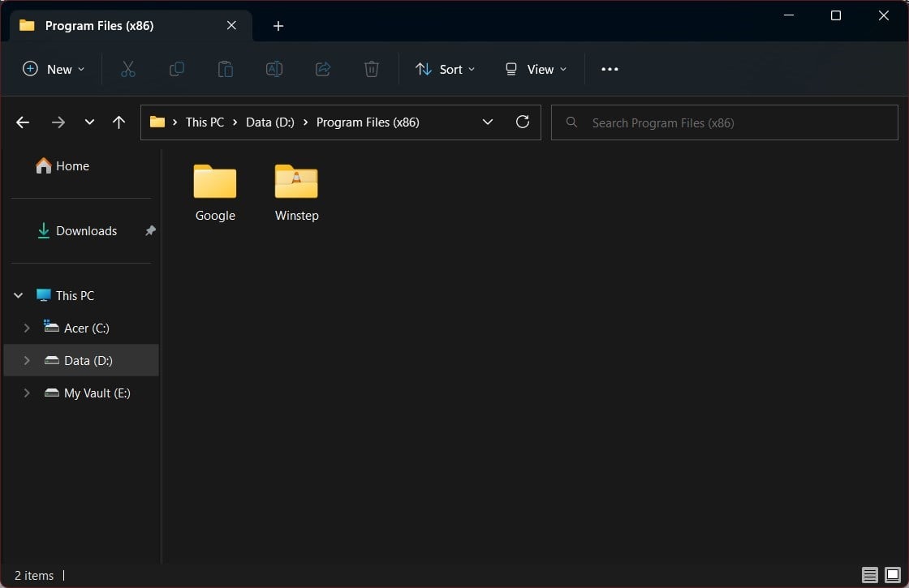Screen dimensions: 909x588
Task: Collapse This PC in the sidebar
Action: [x=18, y=295]
